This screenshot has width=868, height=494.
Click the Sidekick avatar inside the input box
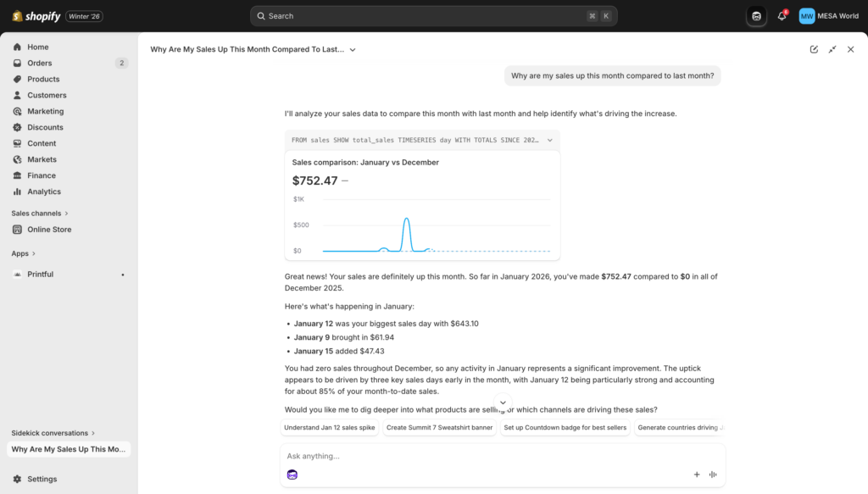292,475
